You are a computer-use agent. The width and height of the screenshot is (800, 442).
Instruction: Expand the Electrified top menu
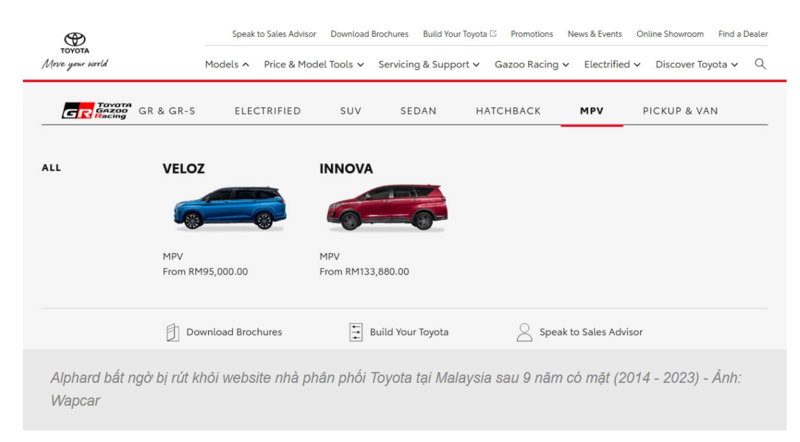point(612,64)
